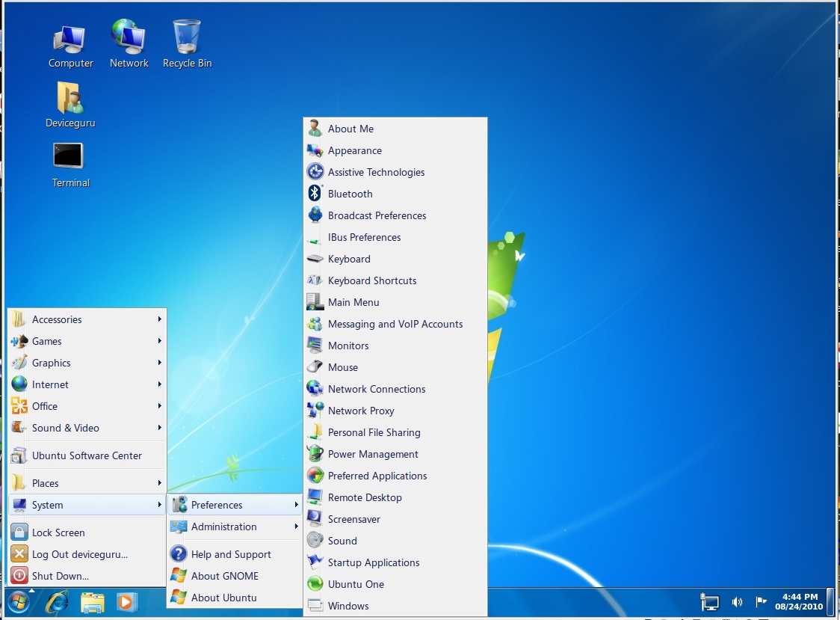Launch the media player icon in taskbar
The image size is (840, 620).
click(126, 602)
